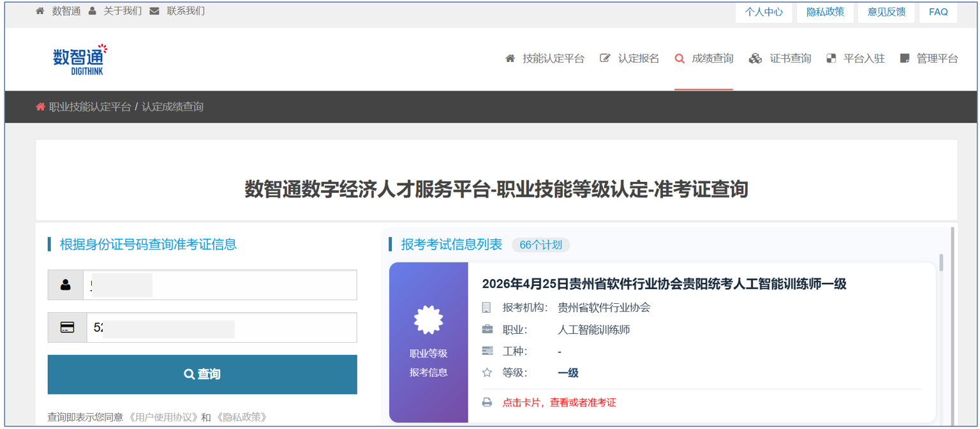Go to 认定报名 menu
Viewport: 980px width, 429px height.
tap(639, 59)
